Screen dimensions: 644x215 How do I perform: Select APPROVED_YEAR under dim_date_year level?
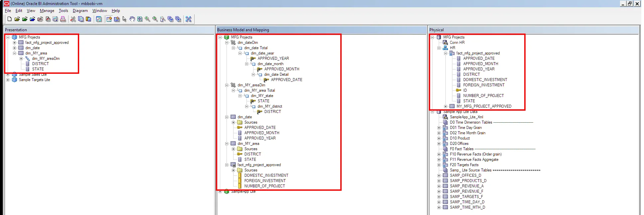point(273,58)
